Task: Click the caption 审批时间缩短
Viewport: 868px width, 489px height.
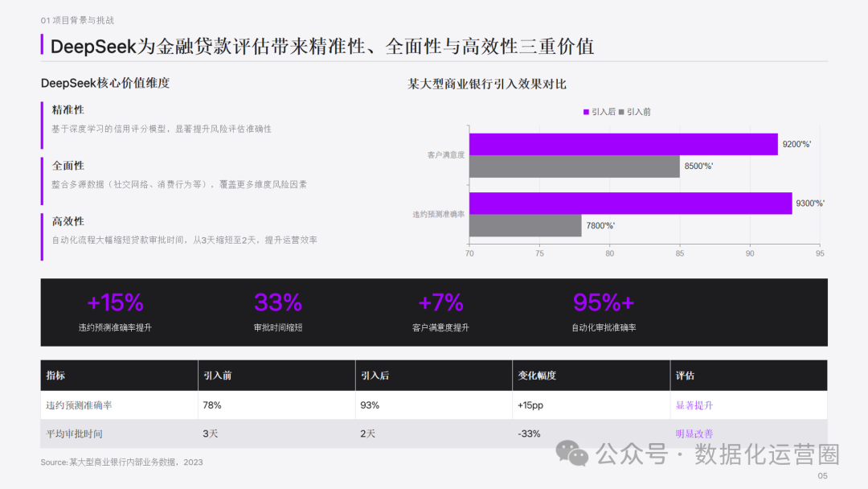Action: pyautogui.click(x=278, y=328)
